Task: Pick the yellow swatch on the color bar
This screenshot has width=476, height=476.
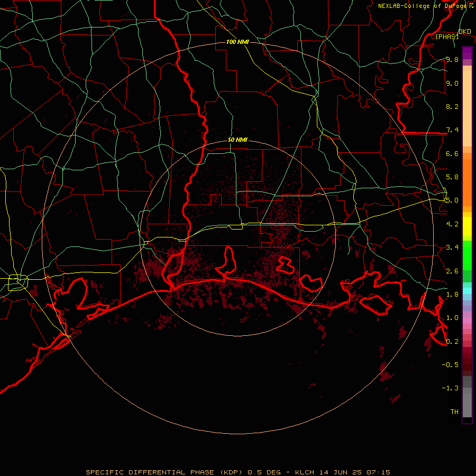Action: (467, 226)
